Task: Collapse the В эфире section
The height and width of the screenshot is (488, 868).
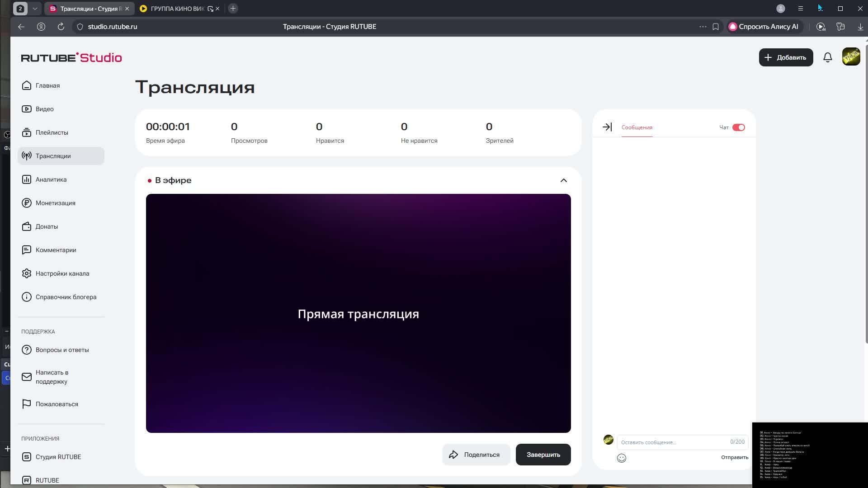Action: pos(564,180)
